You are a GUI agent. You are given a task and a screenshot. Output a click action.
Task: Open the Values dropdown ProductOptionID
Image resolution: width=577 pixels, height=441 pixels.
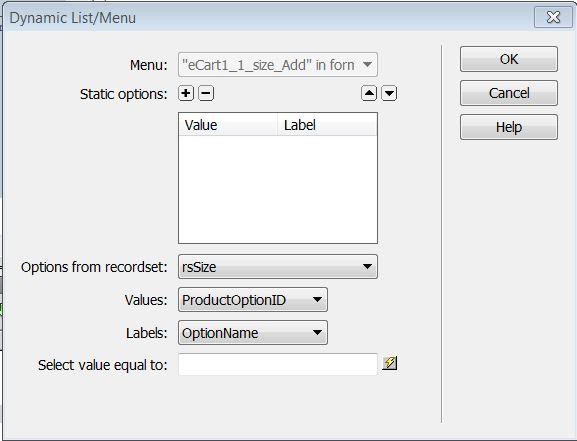253,300
